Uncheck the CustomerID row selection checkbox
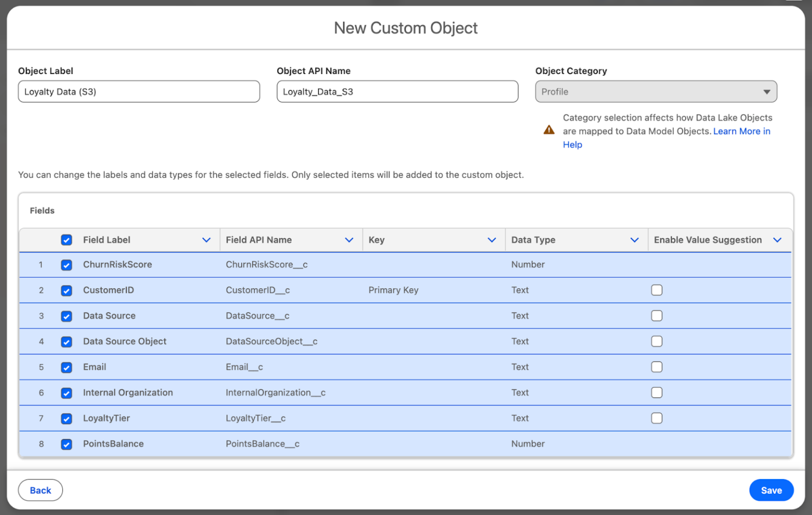The width and height of the screenshot is (812, 515). (x=67, y=291)
